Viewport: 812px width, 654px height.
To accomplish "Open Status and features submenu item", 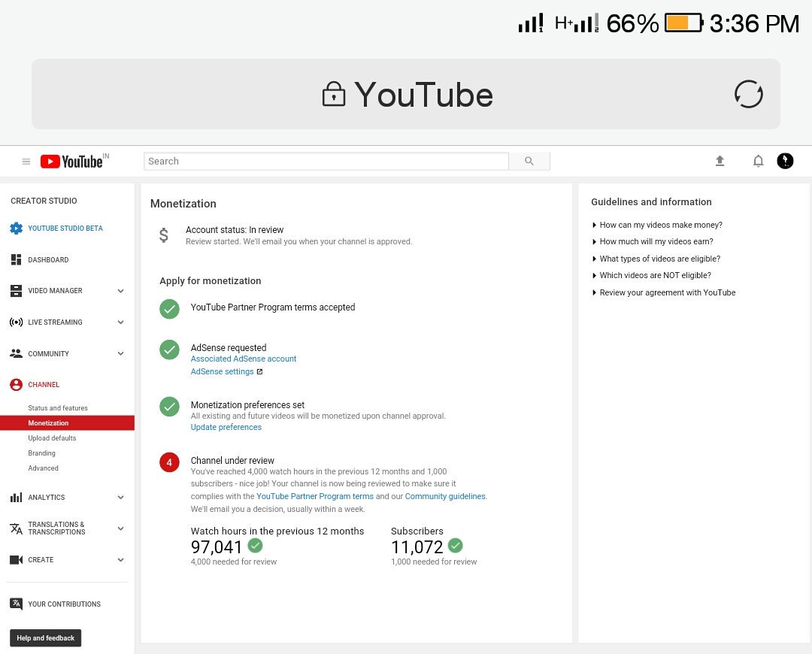I will 57,408.
